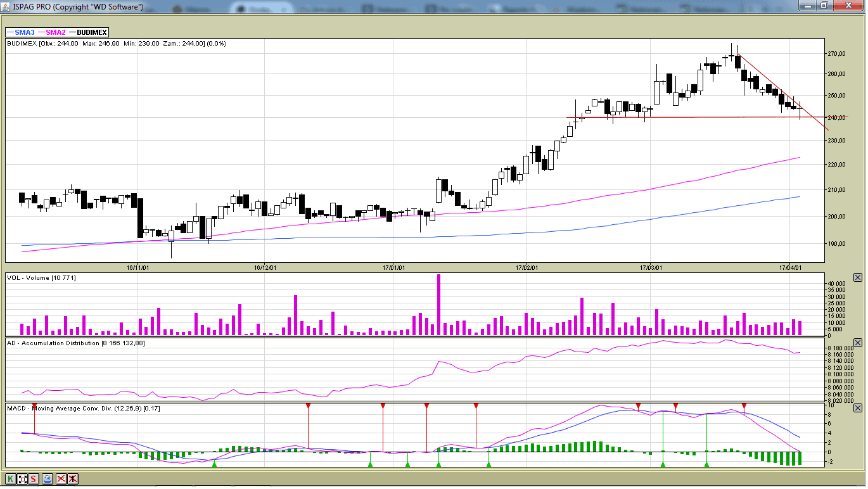The width and height of the screenshot is (868, 489).
Task: Close the AD Accumulation Distribution panel
Action: click(x=858, y=343)
